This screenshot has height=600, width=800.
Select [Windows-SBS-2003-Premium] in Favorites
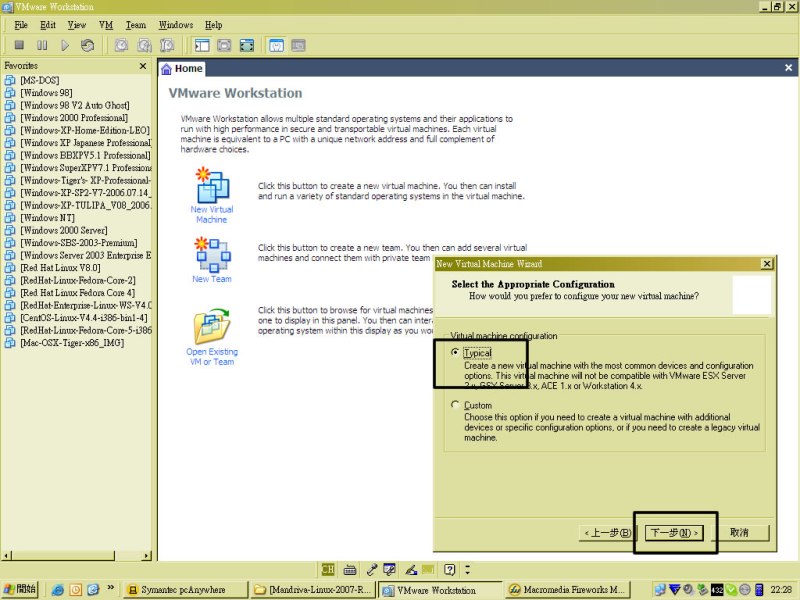click(x=79, y=243)
